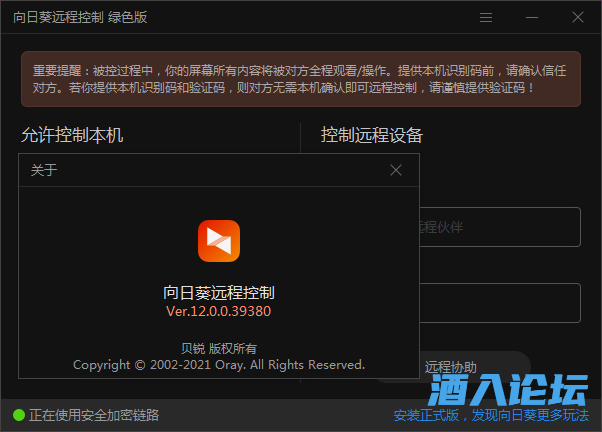Click the verification code input field

tap(500, 303)
